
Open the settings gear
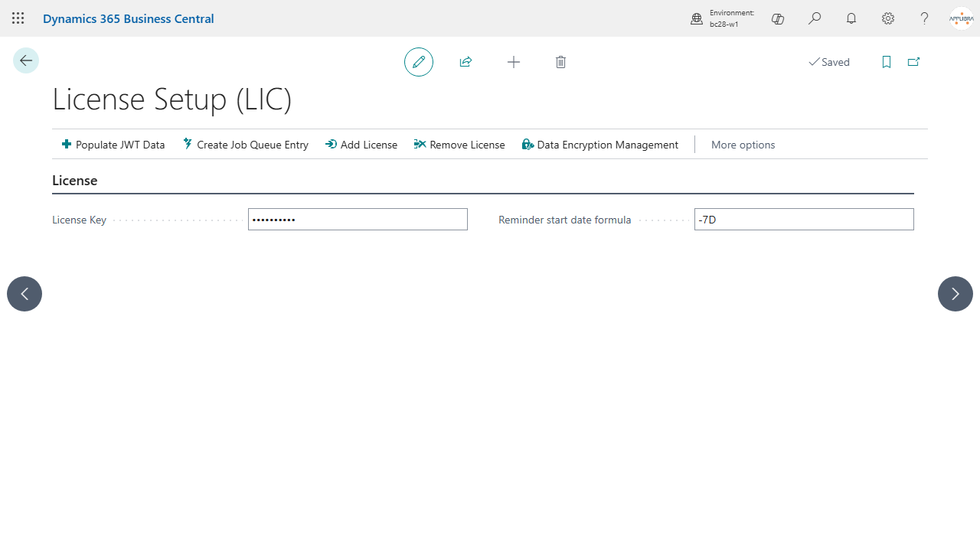click(888, 18)
